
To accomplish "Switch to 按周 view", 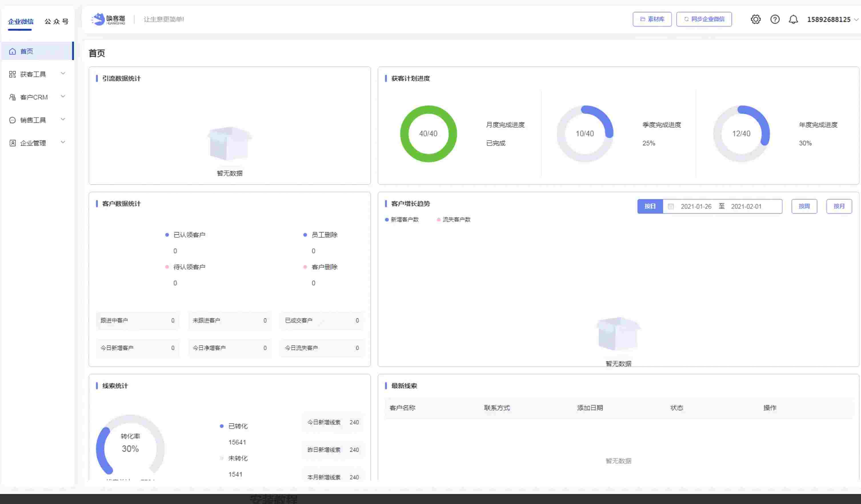I will (804, 206).
